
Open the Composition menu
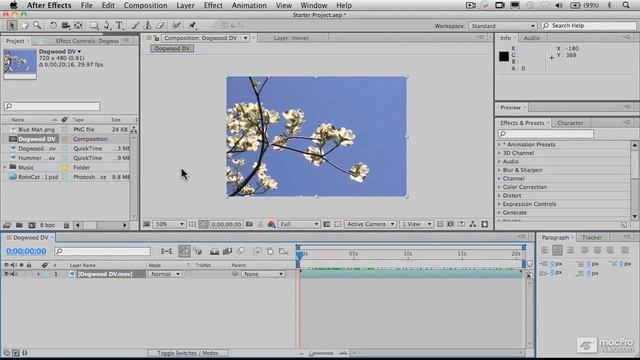(145, 5)
